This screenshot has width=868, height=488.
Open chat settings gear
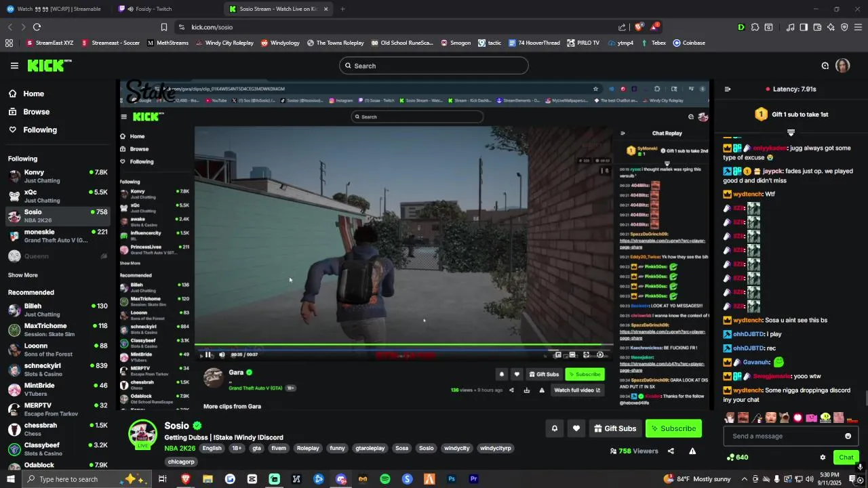point(823,457)
